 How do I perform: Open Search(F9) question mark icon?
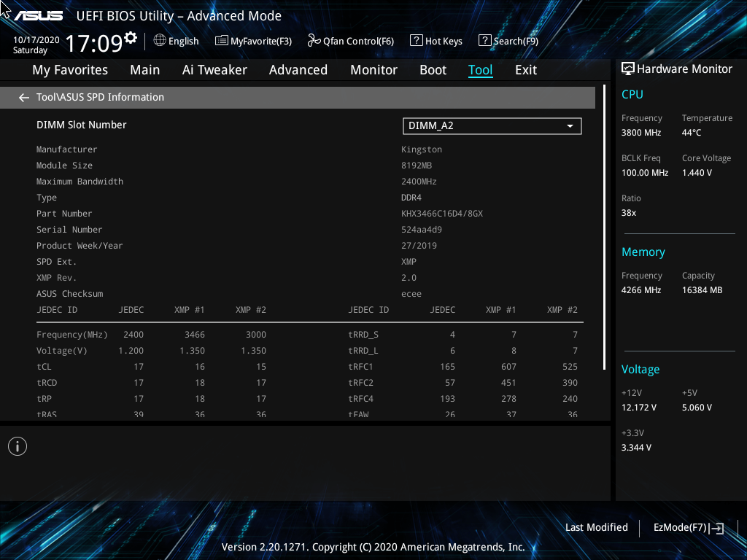484,41
